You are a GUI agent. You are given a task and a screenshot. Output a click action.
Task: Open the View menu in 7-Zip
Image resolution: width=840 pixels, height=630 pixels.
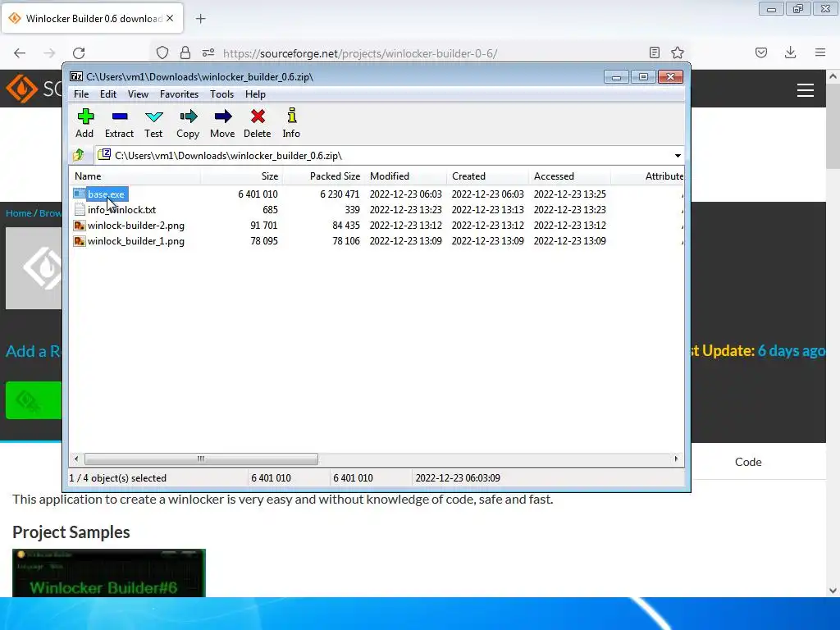point(138,94)
